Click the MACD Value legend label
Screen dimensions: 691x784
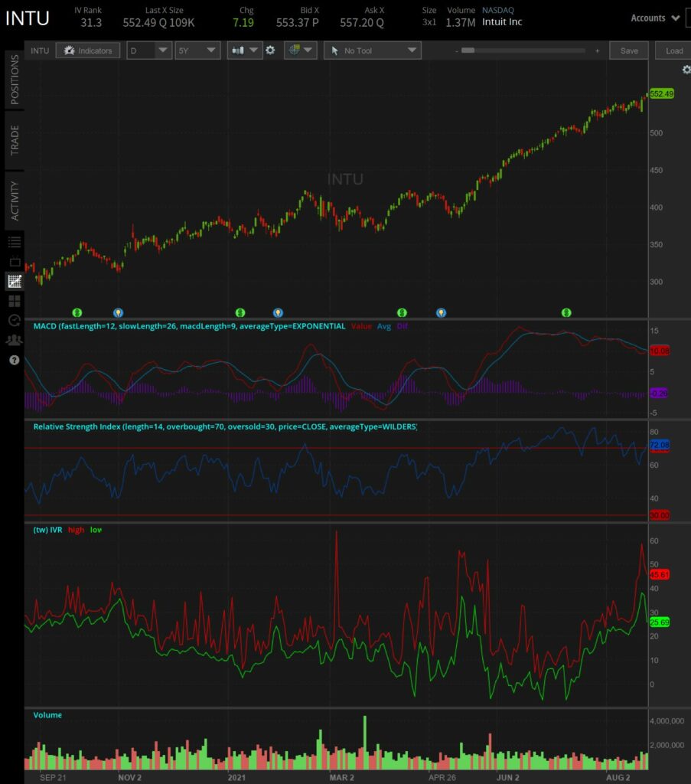[361, 326]
